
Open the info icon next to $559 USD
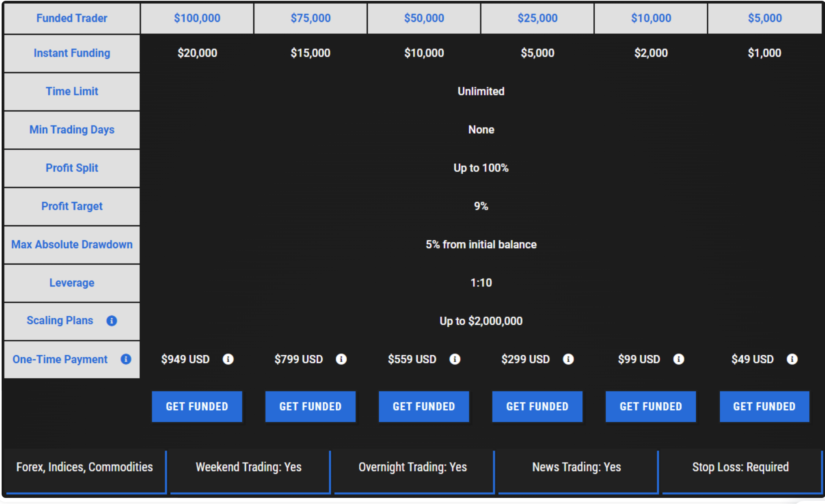[x=455, y=359]
